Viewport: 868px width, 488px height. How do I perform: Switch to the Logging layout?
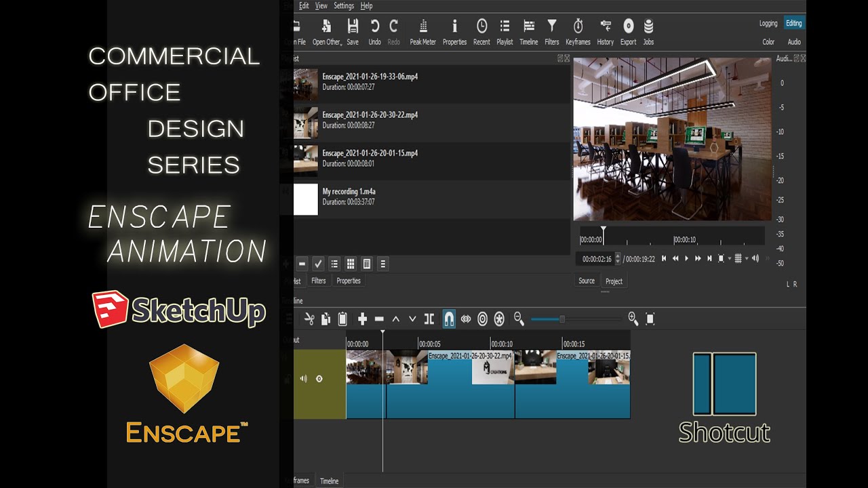point(768,23)
